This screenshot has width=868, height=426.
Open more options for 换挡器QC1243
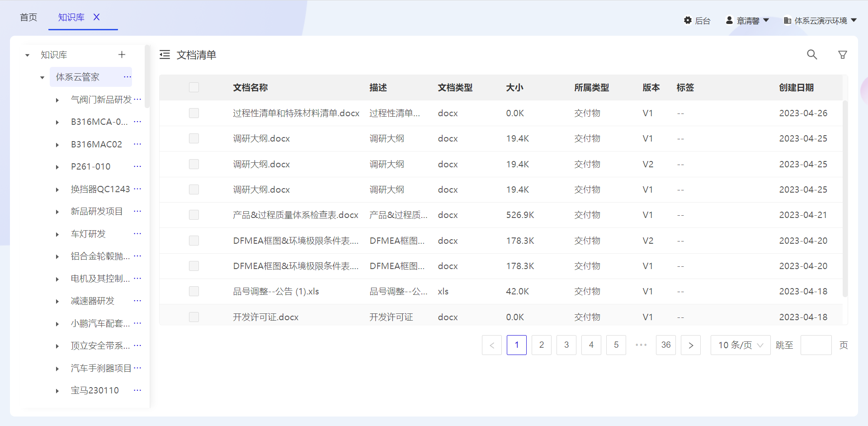tap(138, 189)
